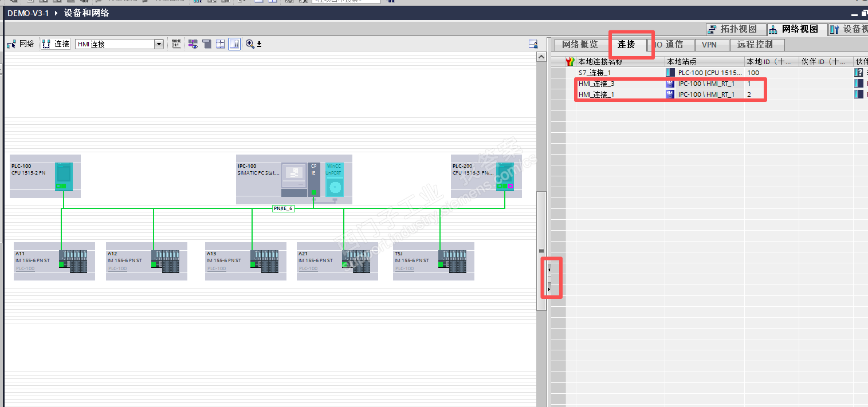Click the consistency check icon column header
The height and width of the screenshot is (407, 868).
pos(570,61)
